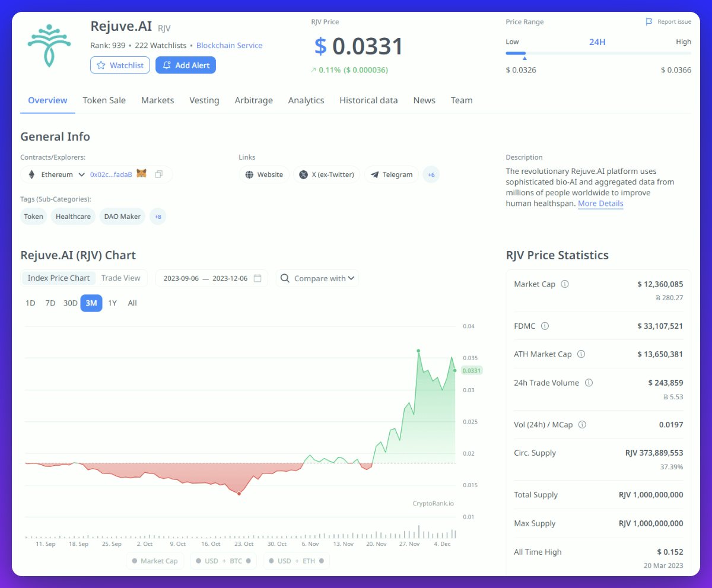Open the Team tab

(462, 100)
